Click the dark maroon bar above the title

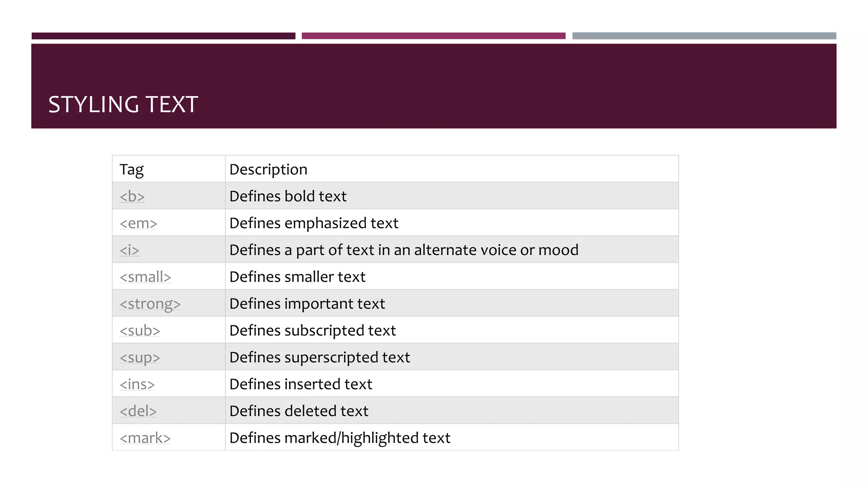point(163,36)
